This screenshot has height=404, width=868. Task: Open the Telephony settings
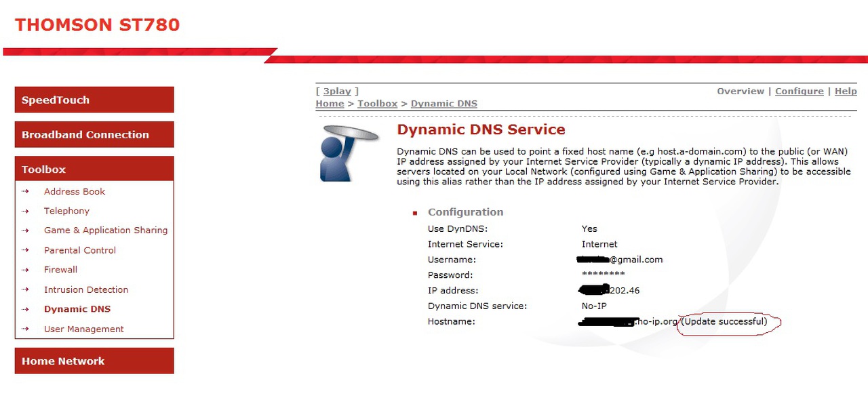(66, 211)
